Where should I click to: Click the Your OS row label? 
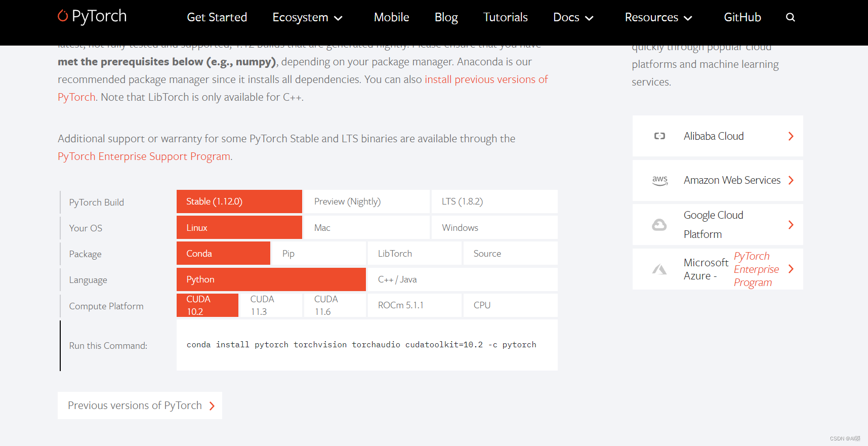[x=86, y=228]
